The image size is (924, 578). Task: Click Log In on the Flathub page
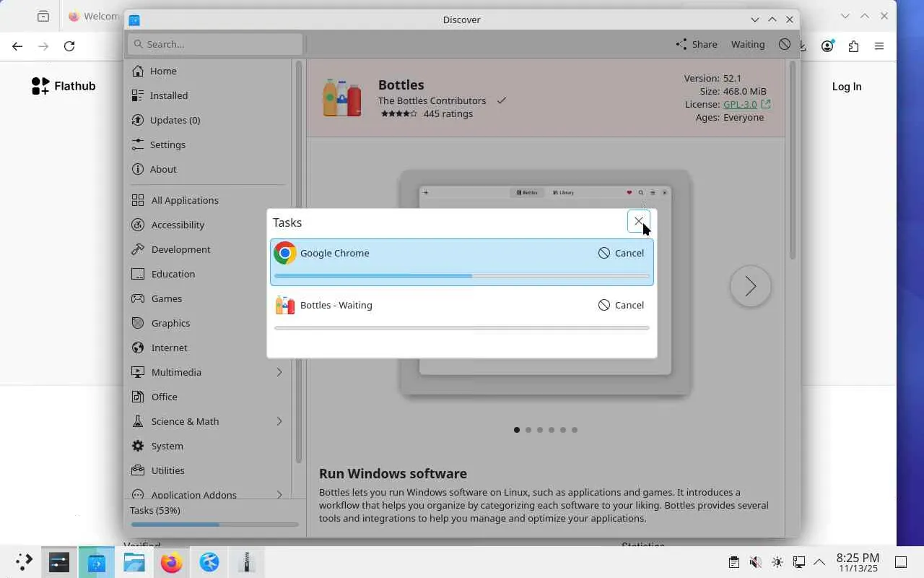(x=847, y=87)
